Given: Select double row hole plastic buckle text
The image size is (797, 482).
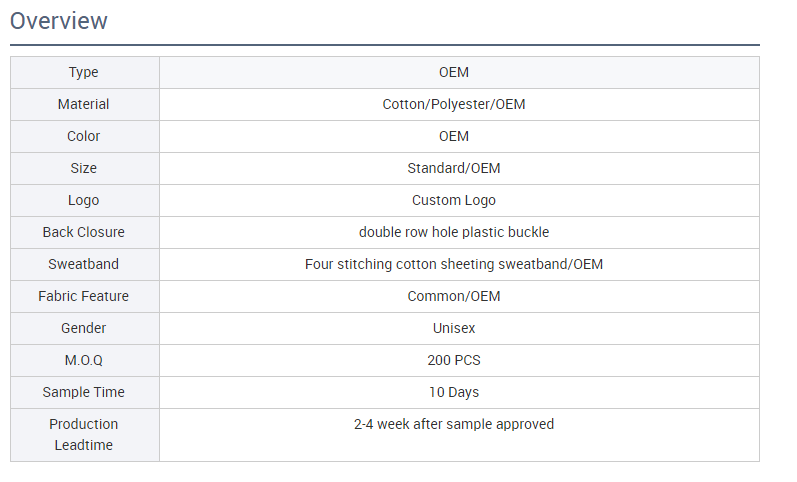Looking at the screenshot, I should [x=453, y=232].
